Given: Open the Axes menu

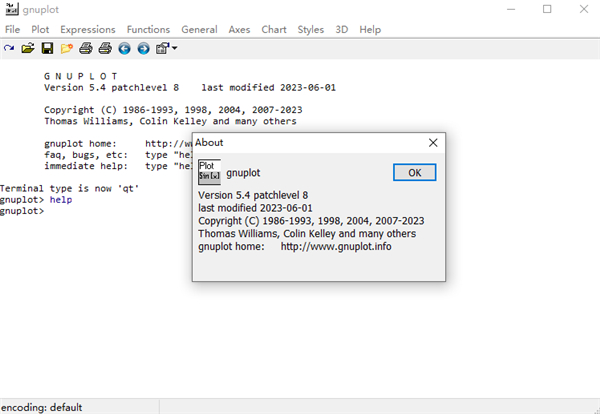Looking at the screenshot, I should pos(239,29).
